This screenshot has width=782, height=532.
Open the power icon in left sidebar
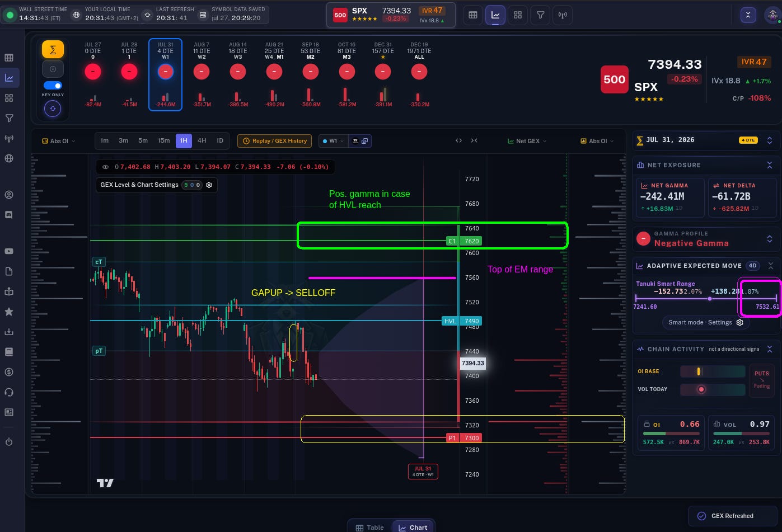[9, 442]
